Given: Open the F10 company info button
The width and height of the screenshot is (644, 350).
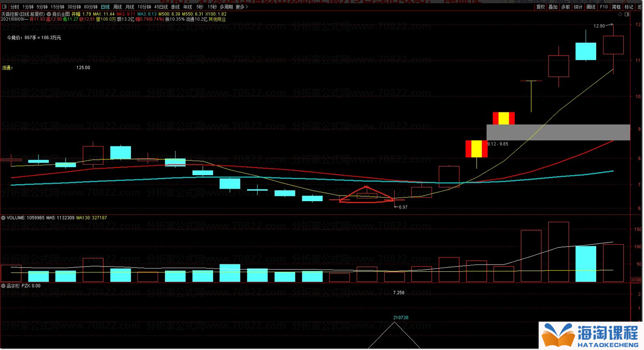Looking at the screenshot, I should pyautogui.click(x=604, y=7).
